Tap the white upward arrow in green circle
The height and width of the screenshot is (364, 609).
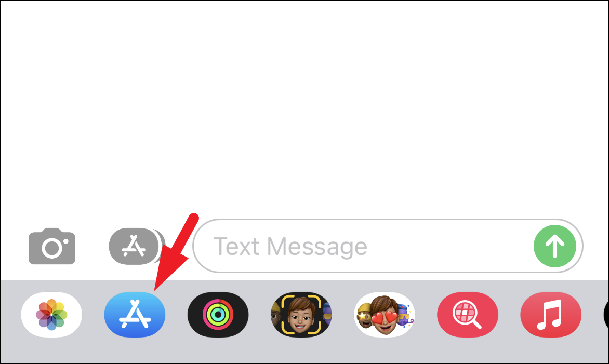(554, 246)
